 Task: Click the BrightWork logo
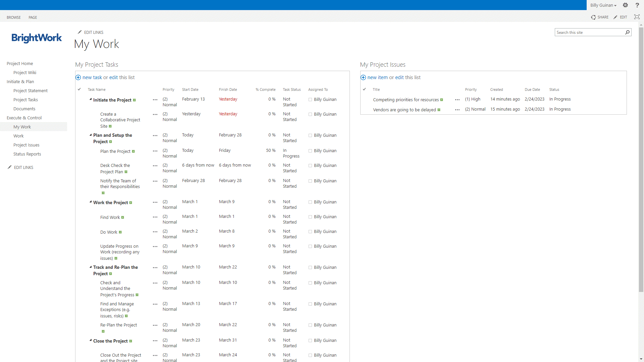(37, 38)
